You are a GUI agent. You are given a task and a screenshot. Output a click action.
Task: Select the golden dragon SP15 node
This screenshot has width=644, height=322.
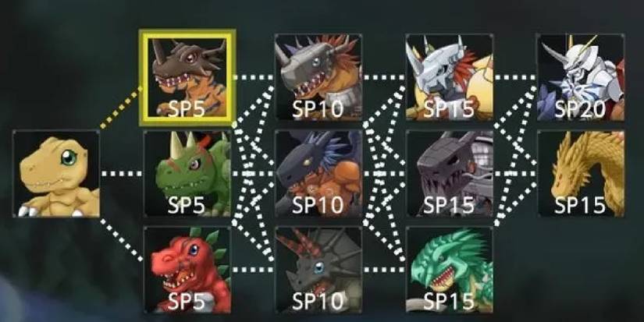tap(581, 174)
